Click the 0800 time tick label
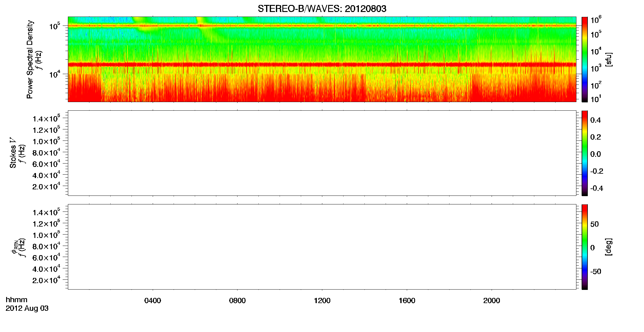This screenshot has width=644, height=332. click(x=238, y=301)
